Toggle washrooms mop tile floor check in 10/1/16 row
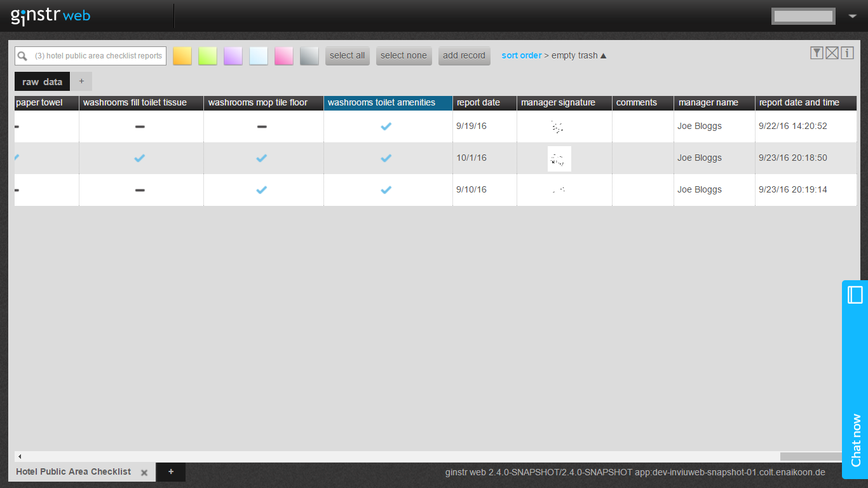The image size is (868, 488). coord(262,158)
